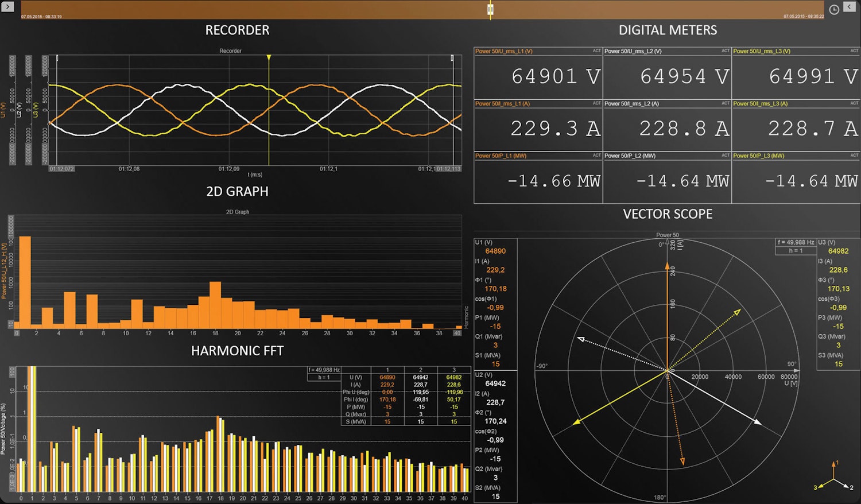Viewport: 861px width, 504px height.
Task: Click U2 (V) value 64942 in vector scope
Action: pyautogui.click(x=495, y=383)
